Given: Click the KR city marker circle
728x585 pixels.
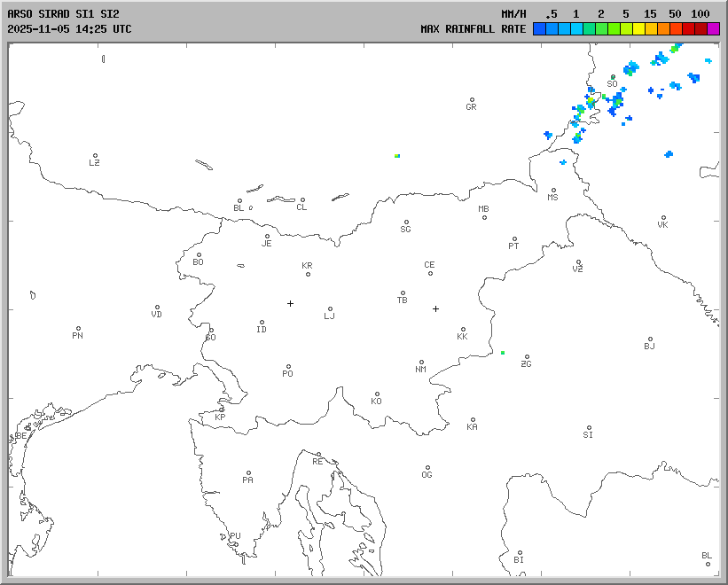Looking at the screenshot, I should (308, 273).
